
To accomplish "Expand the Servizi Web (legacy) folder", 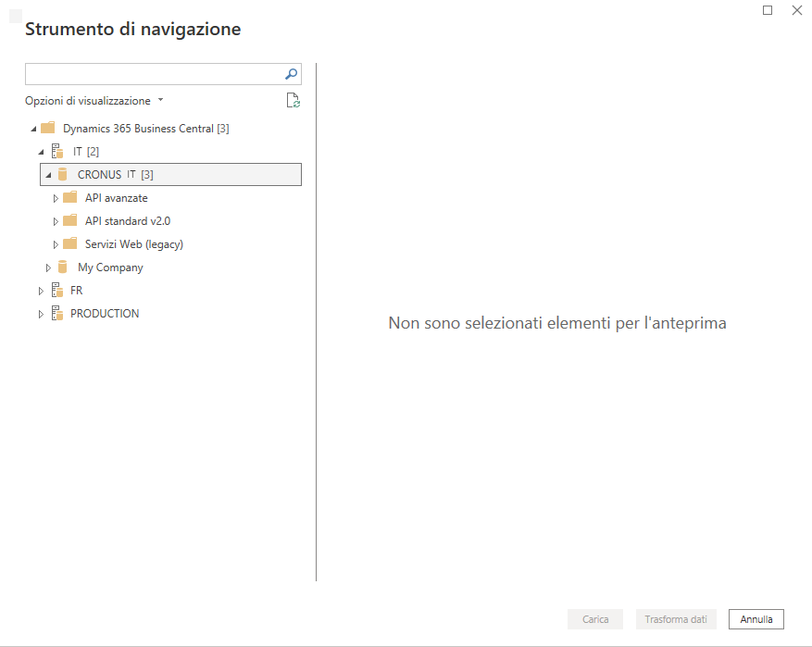I will (x=56, y=244).
